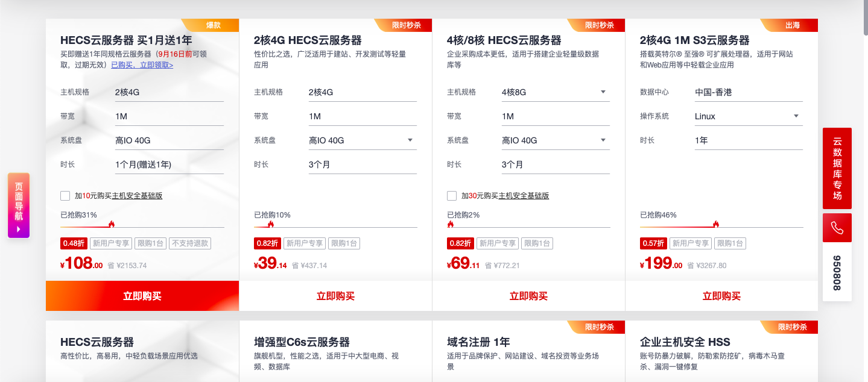The height and width of the screenshot is (382, 868).
Task: Click the ¥69.11 price
Action: pos(463,263)
